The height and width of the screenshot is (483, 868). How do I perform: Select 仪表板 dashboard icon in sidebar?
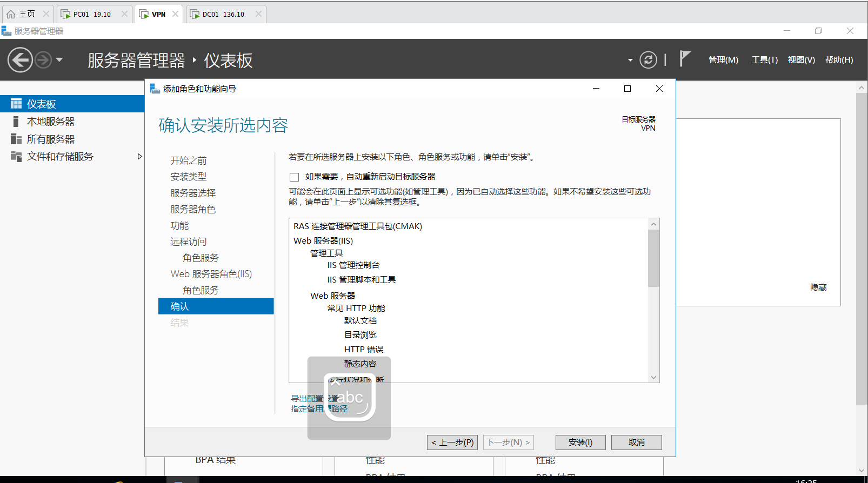pos(16,104)
